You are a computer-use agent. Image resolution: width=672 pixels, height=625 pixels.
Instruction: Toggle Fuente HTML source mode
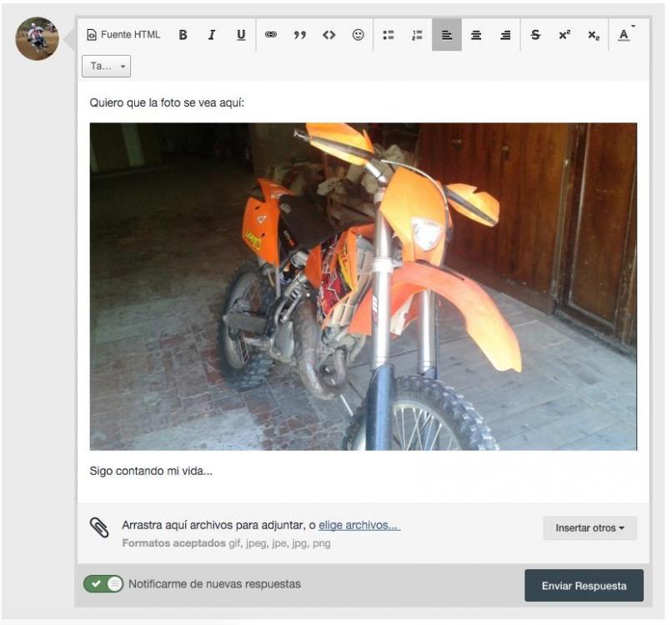pyautogui.click(x=123, y=35)
